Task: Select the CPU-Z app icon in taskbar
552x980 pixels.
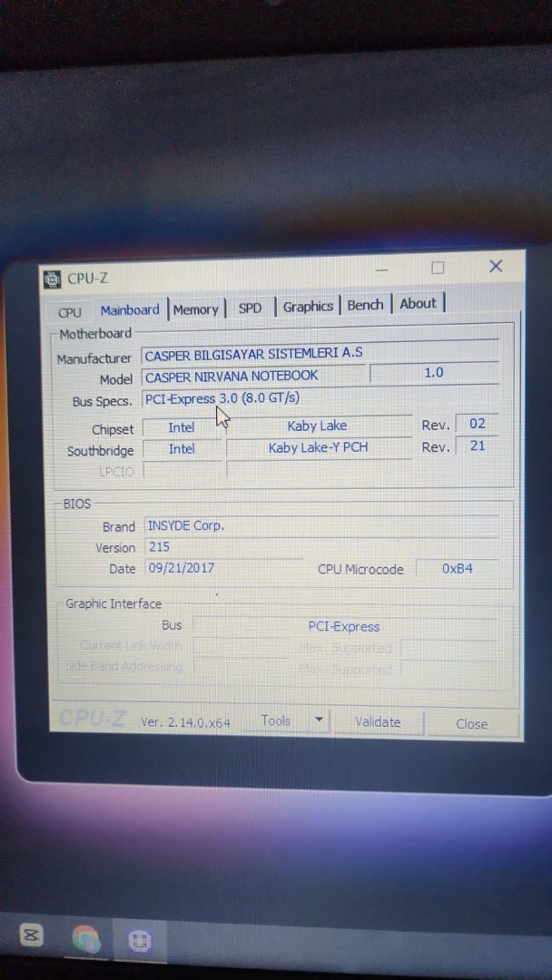Action: pyautogui.click(x=140, y=941)
